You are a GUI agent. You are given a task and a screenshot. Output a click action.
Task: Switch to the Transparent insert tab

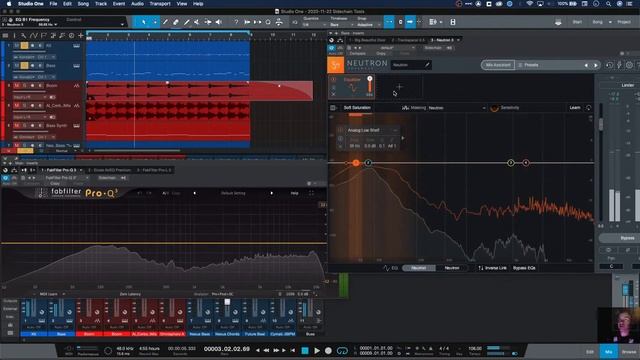pos(408,40)
